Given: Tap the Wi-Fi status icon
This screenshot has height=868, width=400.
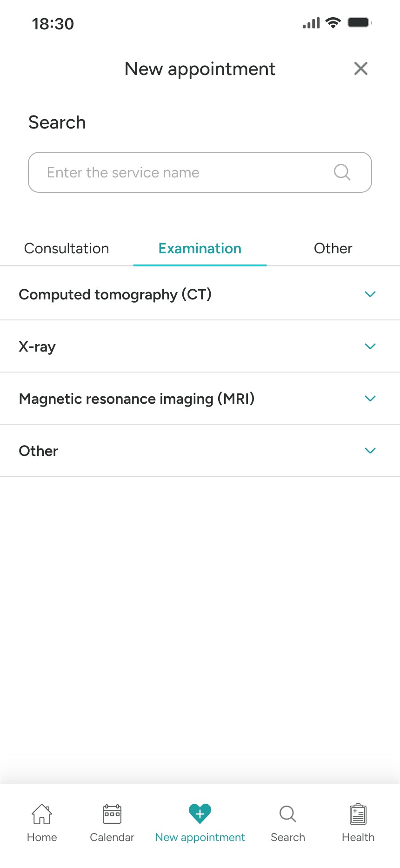Looking at the screenshot, I should click(333, 22).
